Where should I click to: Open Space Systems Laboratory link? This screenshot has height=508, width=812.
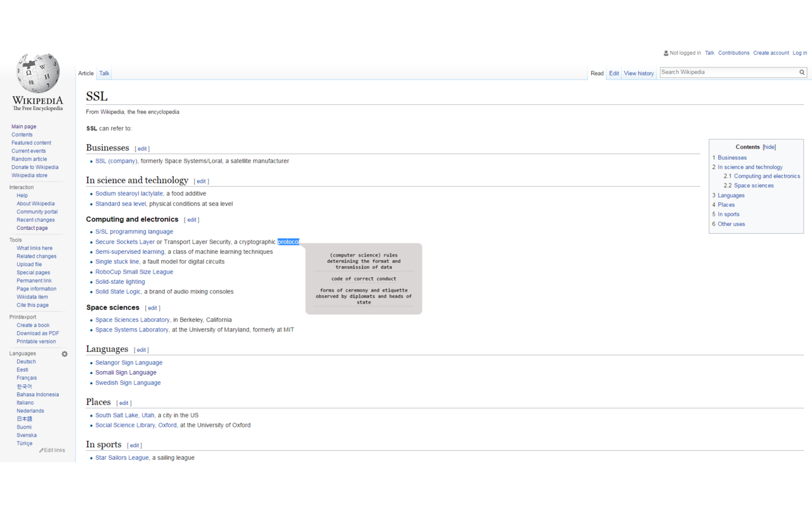(132, 330)
